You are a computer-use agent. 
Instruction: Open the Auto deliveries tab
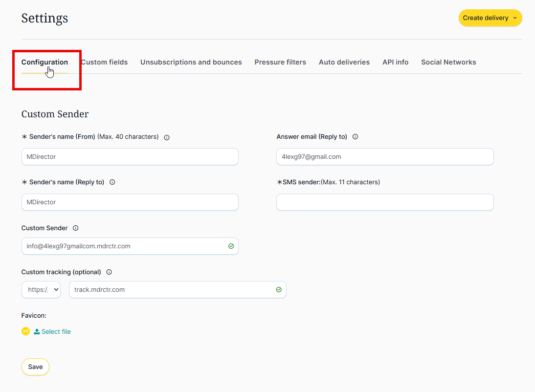coord(344,62)
